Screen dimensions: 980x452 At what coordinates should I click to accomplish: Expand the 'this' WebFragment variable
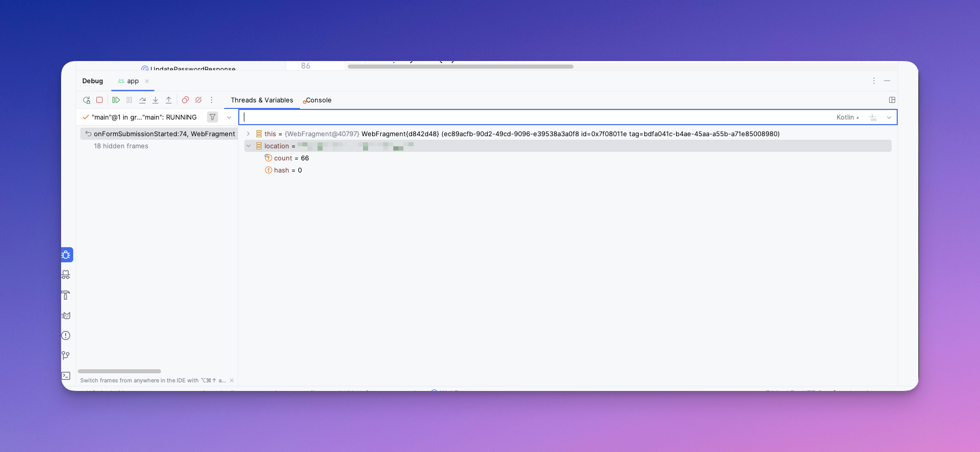coord(248,134)
